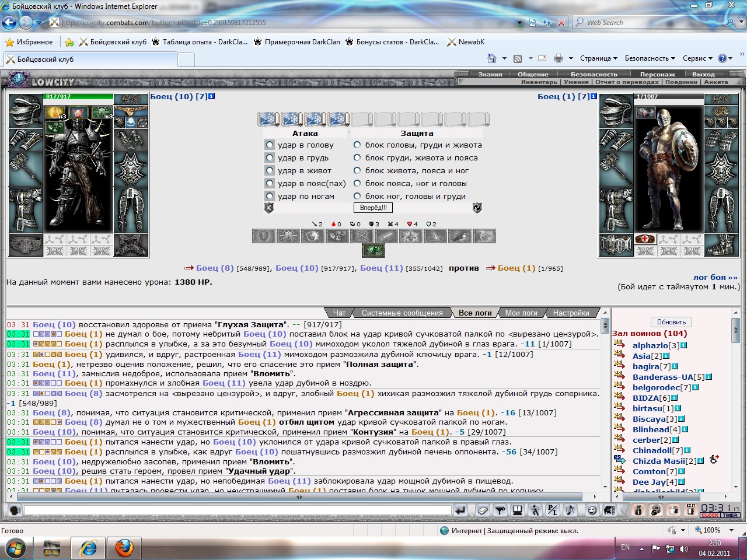Open the Инвентарь submenu item
This screenshot has width=747, height=560.
click(539, 82)
